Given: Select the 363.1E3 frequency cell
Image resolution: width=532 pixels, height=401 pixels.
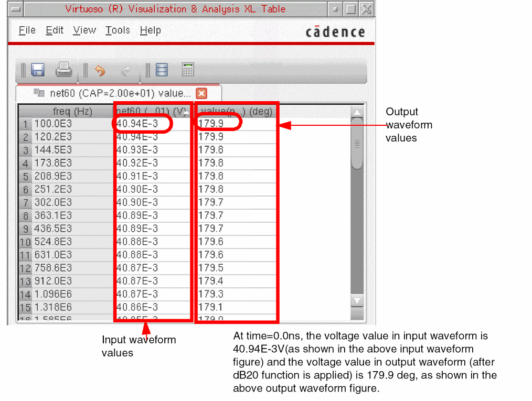Looking at the screenshot, I should point(72,215).
